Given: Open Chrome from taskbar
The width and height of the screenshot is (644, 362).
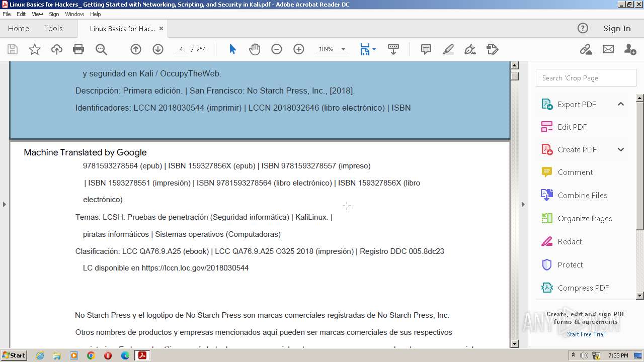Looking at the screenshot, I should coord(91,355).
